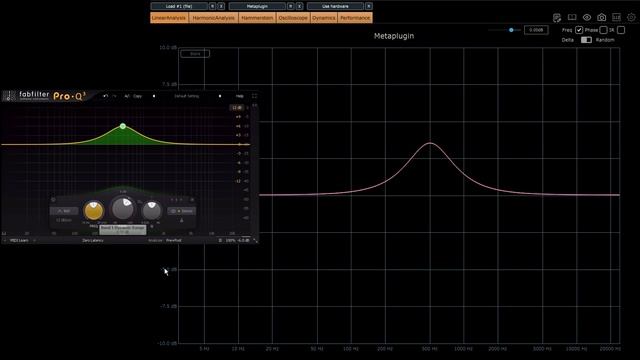The image size is (640, 360).
Task: Open the MIDI Learn dropdown arrow
Action: point(34,240)
